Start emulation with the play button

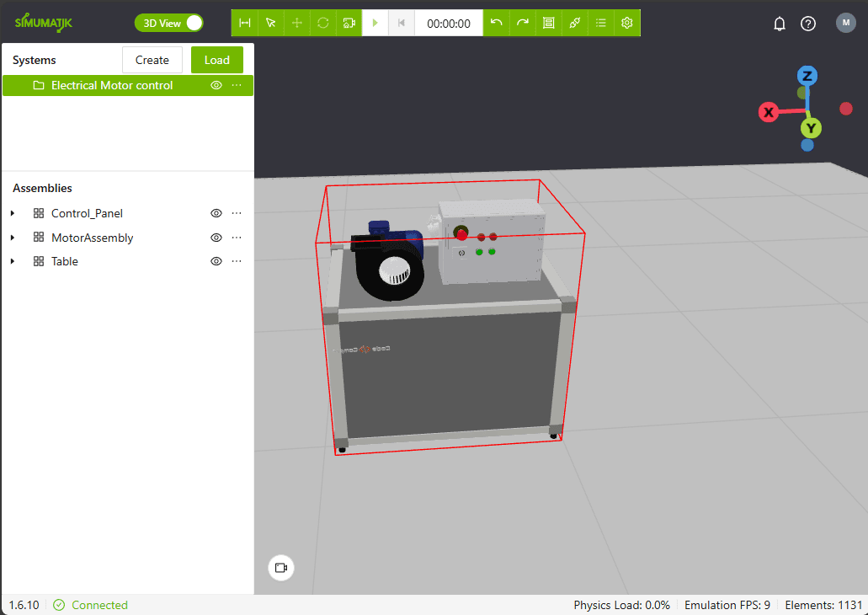click(x=375, y=23)
